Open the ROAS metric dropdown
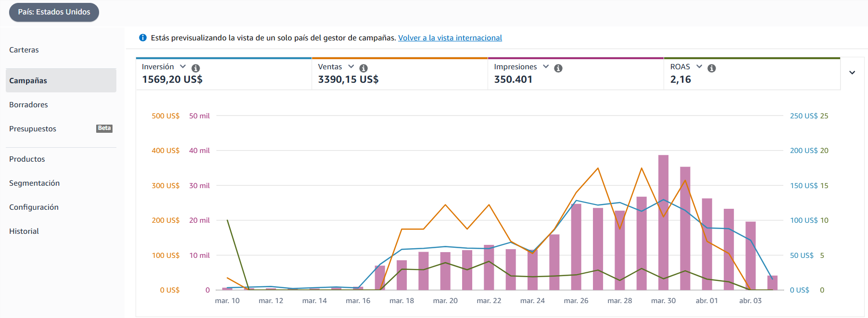868x318 pixels. point(699,66)
